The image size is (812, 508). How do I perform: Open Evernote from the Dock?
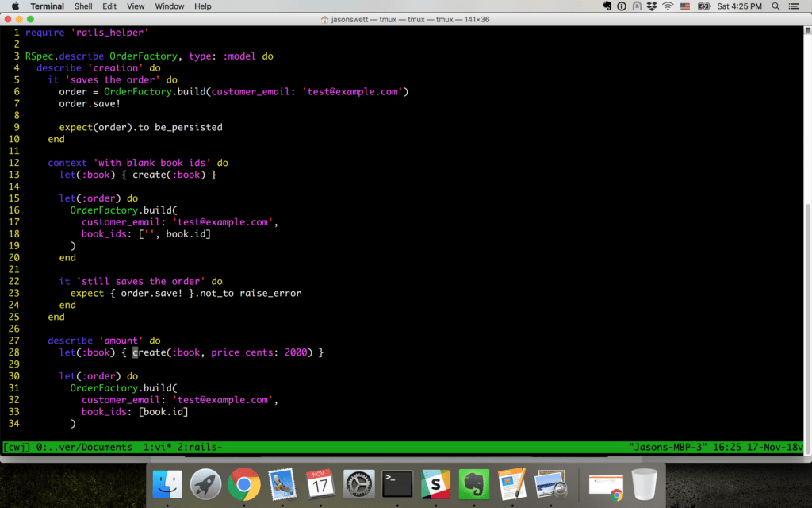click(x=474, y=483)
